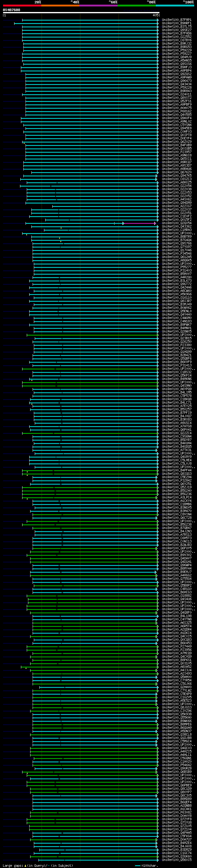Image resolution: width=197 pixels, height=868 pixels.
Task: Select hit label UniRef100_O22052
Action: (x=176, y=196)
